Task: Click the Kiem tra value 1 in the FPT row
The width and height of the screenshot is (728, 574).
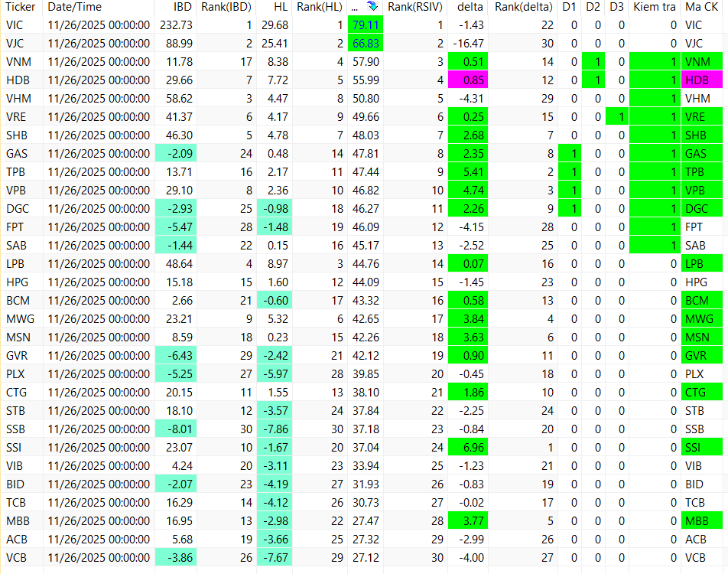Action: coord(655,227)
